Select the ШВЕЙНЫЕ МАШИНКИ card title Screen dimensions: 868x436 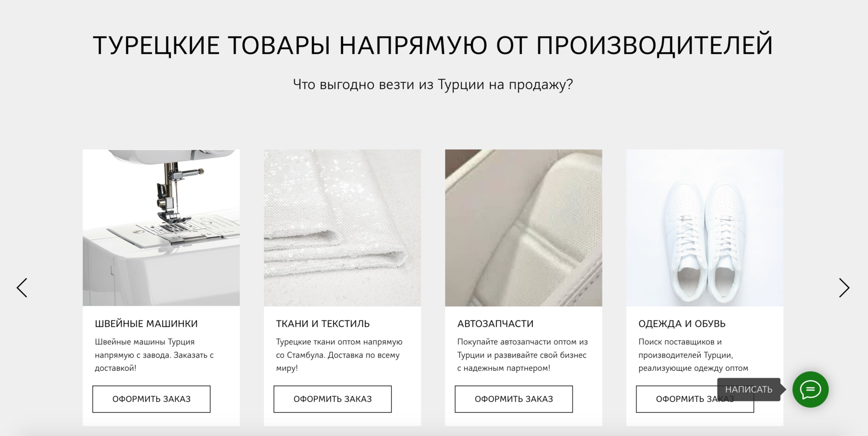point(146,324)
